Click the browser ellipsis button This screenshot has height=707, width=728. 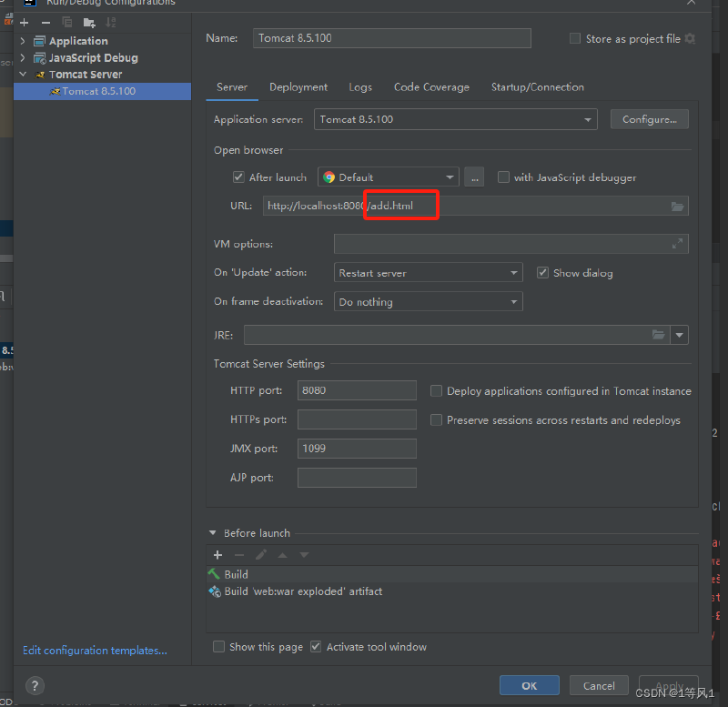[474, 177]
